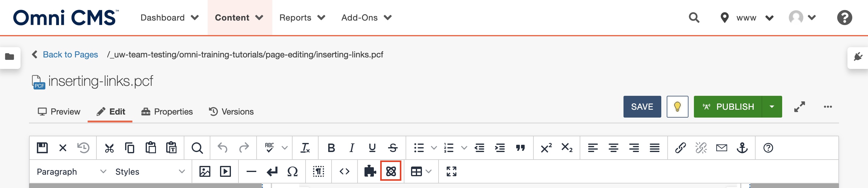Insert embedded media with play icon

click(x=225, y=171)
